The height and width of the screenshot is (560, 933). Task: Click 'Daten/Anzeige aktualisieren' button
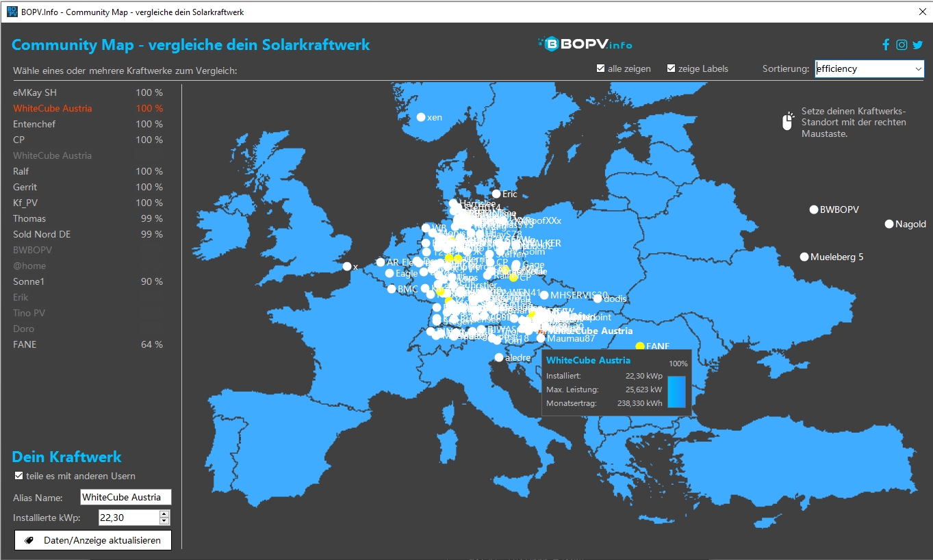(93, 540)
